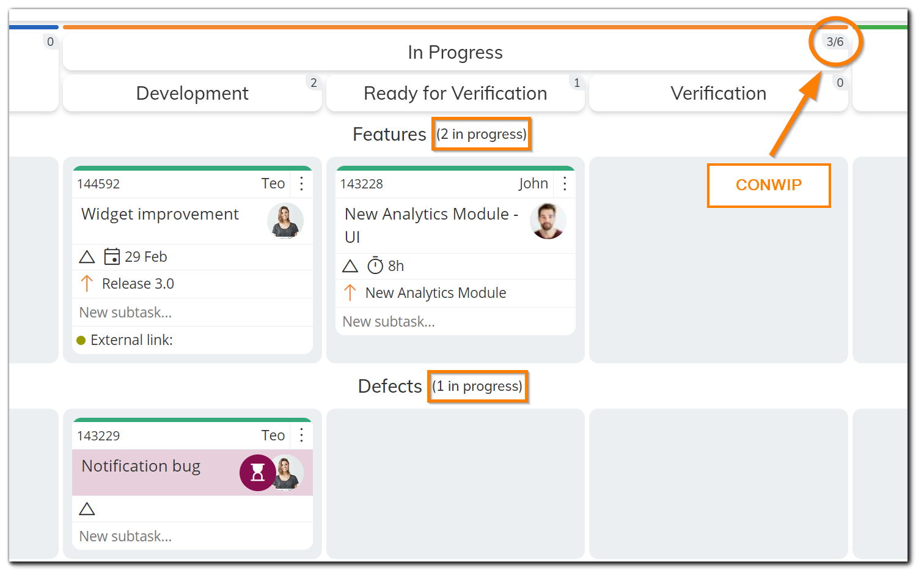Click priority triangle on New Analytics Module card

click(x=350, y=266)
